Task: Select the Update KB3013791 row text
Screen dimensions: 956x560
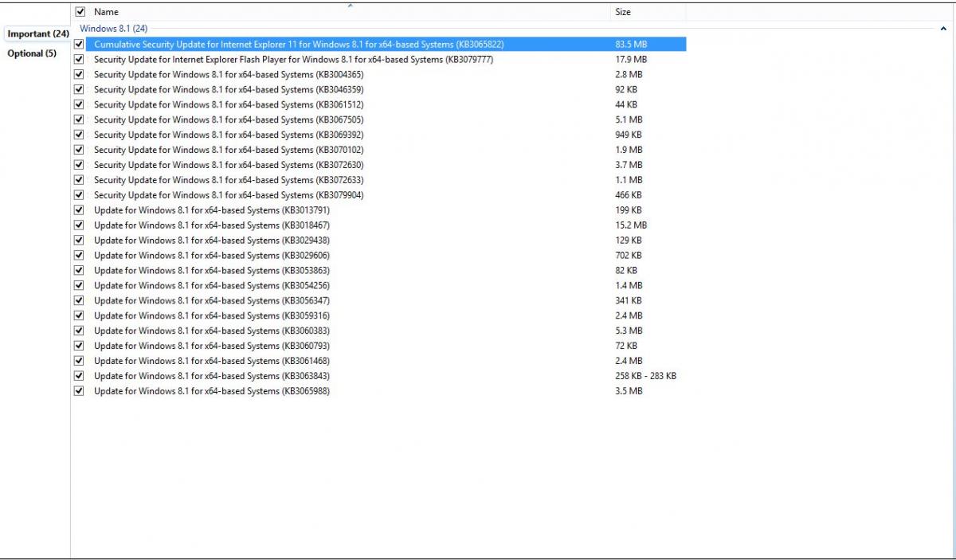Action: [x=212, y=210]
